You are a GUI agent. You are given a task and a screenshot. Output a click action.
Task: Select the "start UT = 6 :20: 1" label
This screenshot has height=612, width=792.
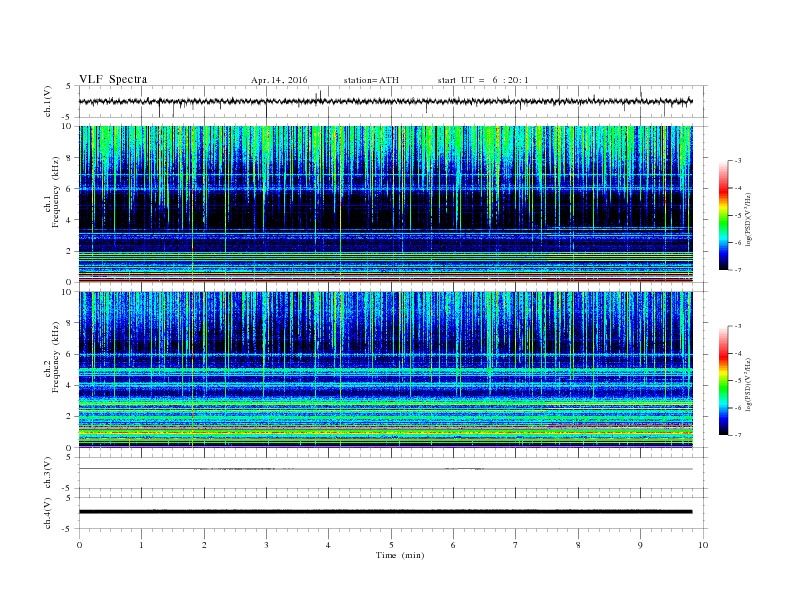[x=483, y=80]
